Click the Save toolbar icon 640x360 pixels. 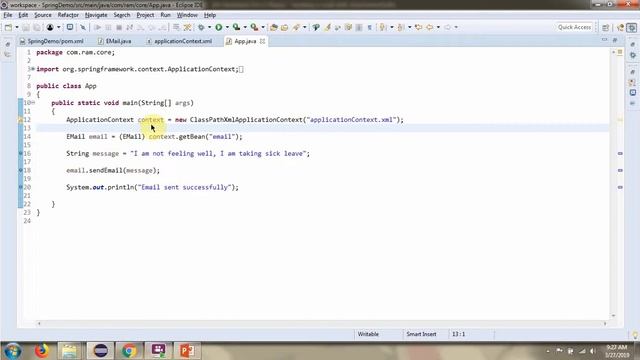tap(26, 27)
